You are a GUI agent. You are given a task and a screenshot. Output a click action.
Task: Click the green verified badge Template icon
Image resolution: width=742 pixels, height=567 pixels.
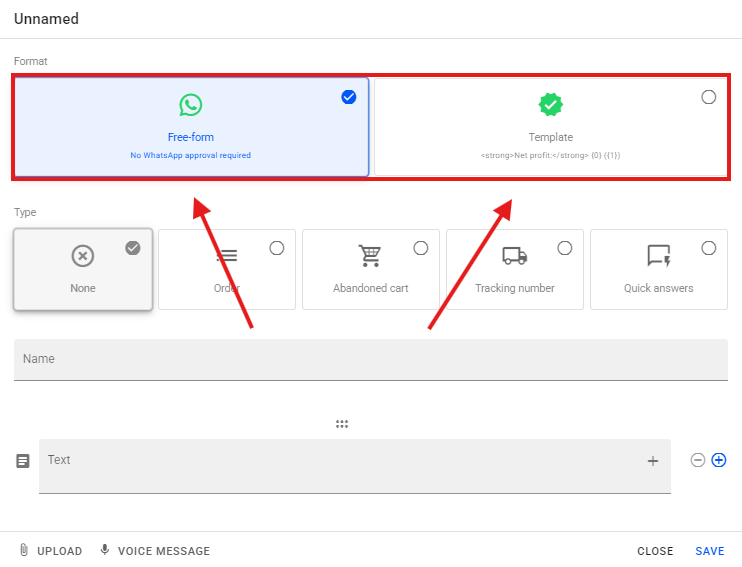coord(550,104)
